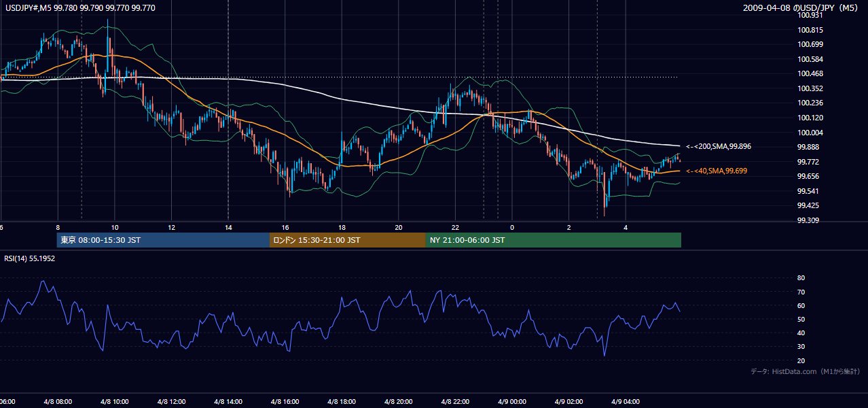Click the bottom time label 4/9 04:00

point(626,402)
